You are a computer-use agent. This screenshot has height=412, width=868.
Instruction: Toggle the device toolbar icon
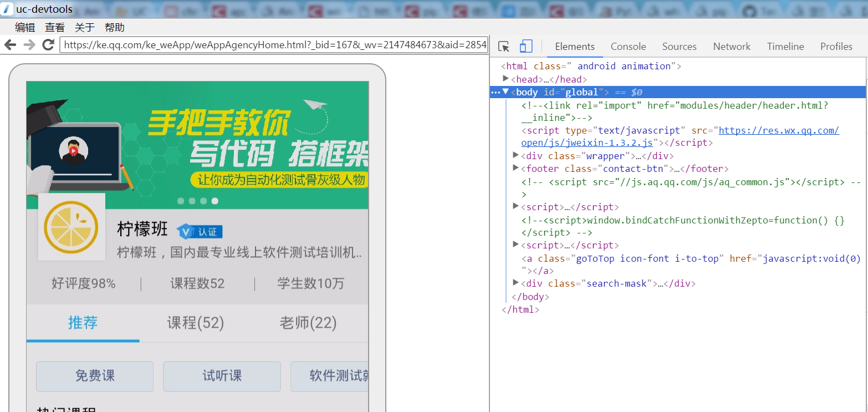[526, 47]
